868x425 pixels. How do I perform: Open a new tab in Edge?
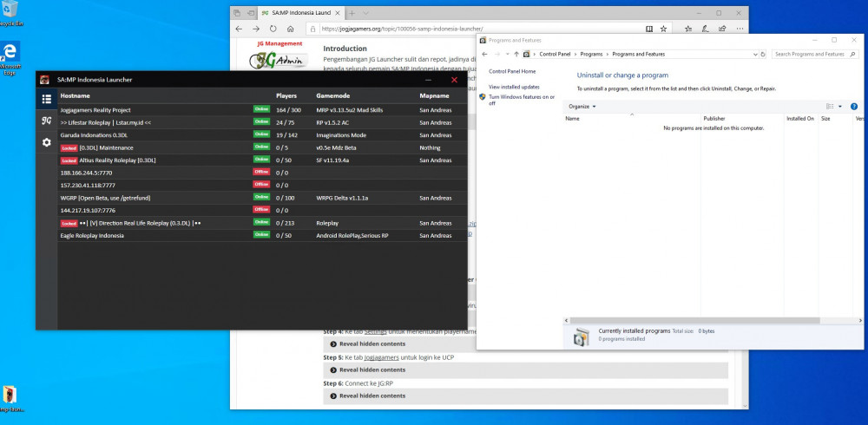352,13
